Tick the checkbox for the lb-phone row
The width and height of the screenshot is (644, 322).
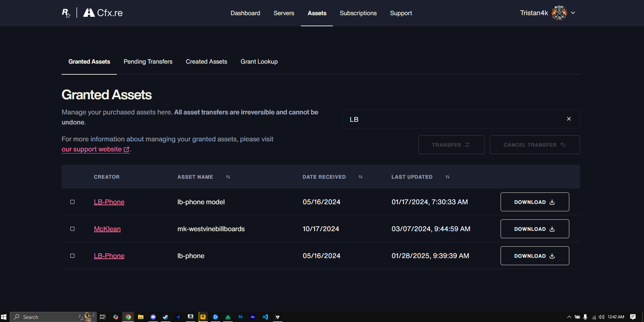(72, 256)
